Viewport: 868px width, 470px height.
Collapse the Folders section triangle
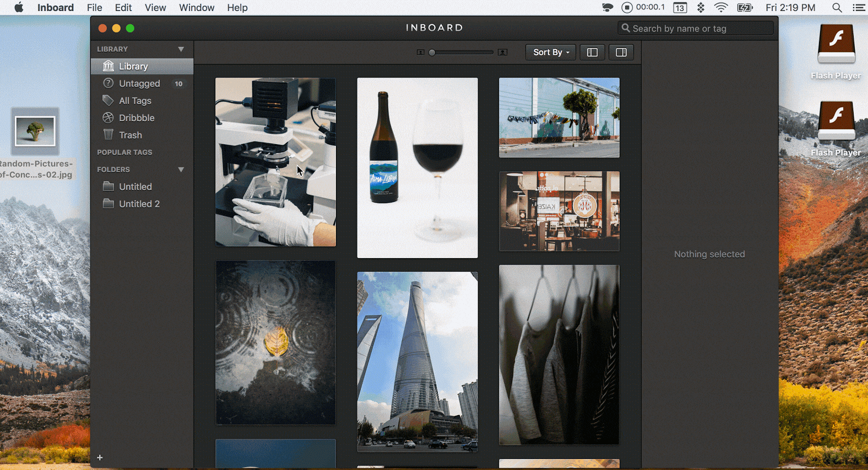pos(181,170)
